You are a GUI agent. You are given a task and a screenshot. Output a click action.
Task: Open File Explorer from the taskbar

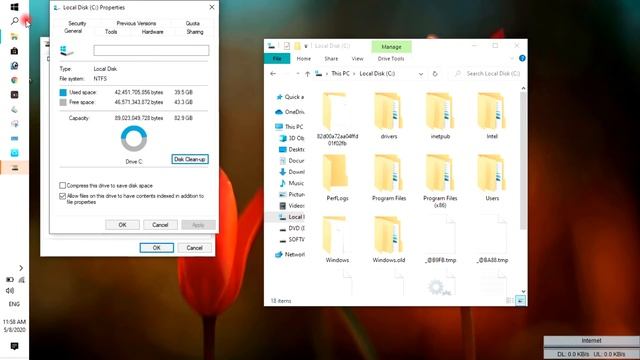point(14,36)
